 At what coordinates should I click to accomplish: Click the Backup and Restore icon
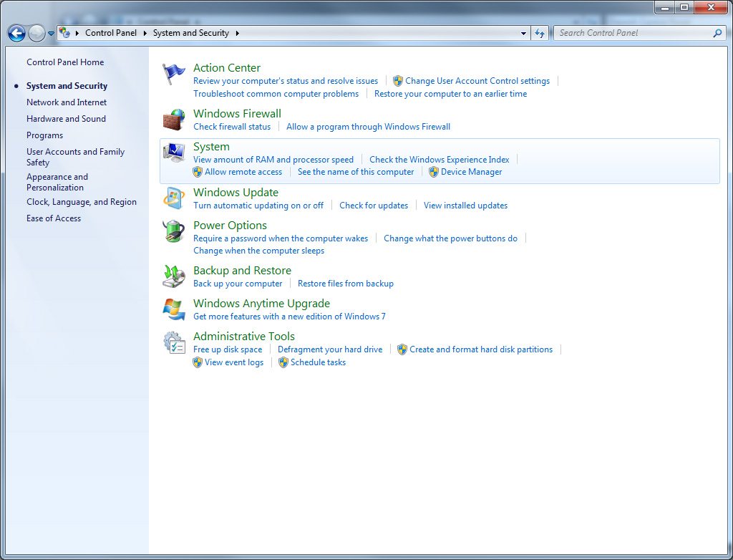coord(174,276)
